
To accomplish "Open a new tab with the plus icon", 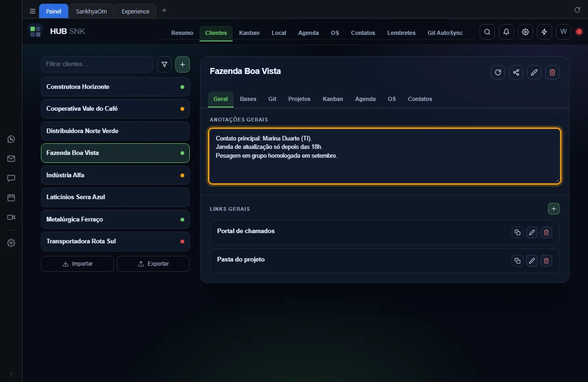I will [x=164, y=10].
